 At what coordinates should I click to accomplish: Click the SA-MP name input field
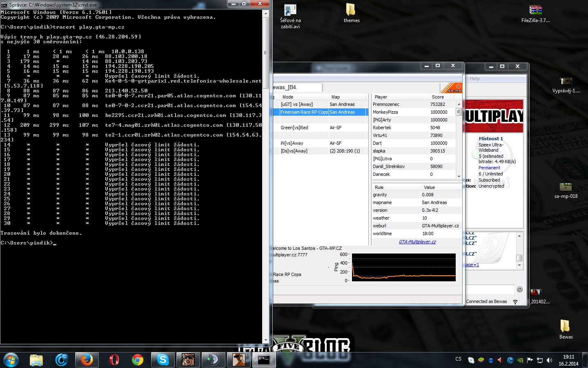click(298, 87)
